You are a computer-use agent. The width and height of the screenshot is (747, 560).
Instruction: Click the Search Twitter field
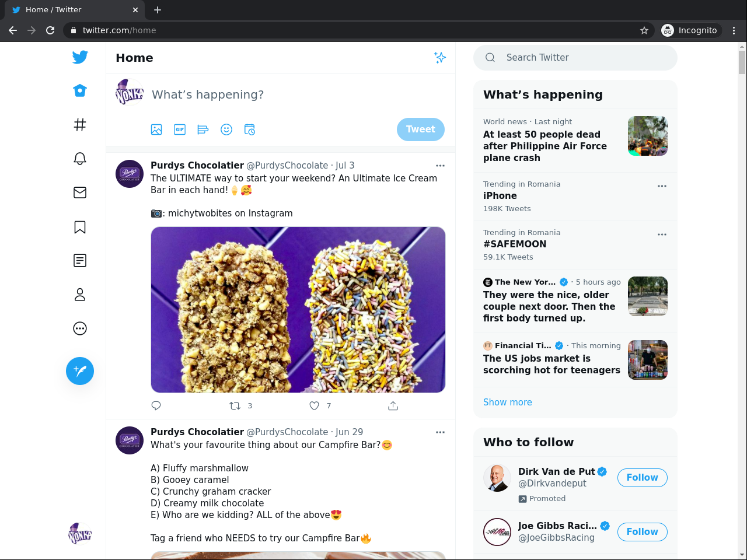[x=575, y=58]
